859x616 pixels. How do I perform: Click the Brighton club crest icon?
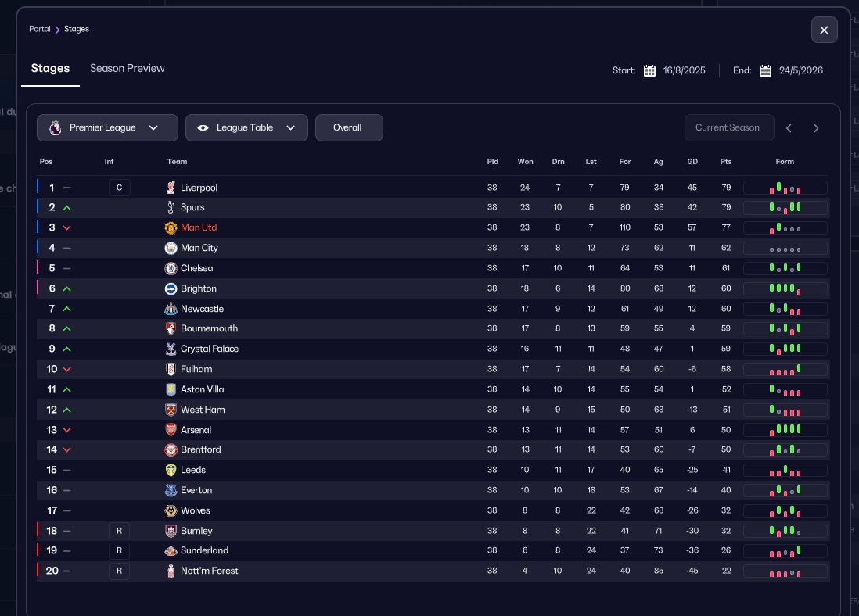point(171,288)
